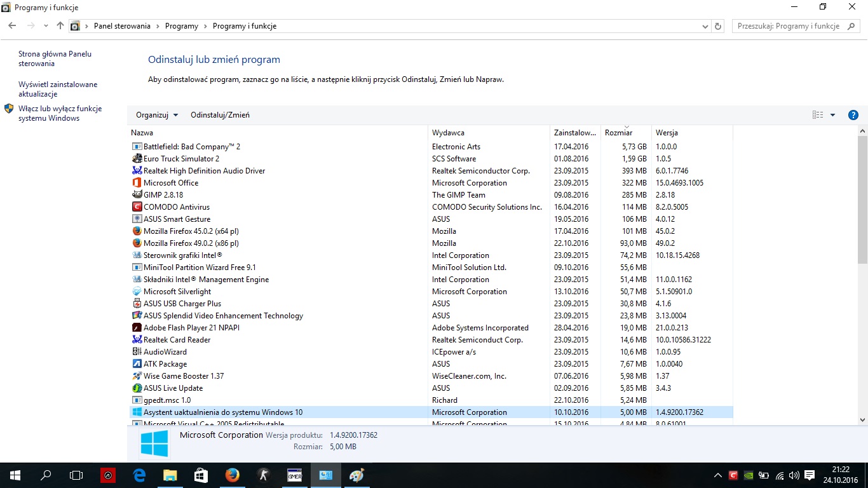The height and width of the screenshot is (488, 868).
Task: Open the paint palette taskbar icon
Action: point(356,475)
